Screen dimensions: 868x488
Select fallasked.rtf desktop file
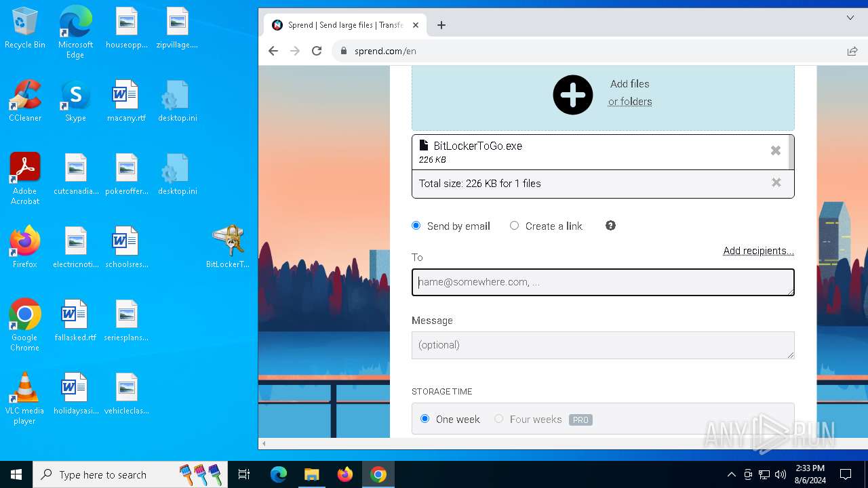click(x=75, y=321)
